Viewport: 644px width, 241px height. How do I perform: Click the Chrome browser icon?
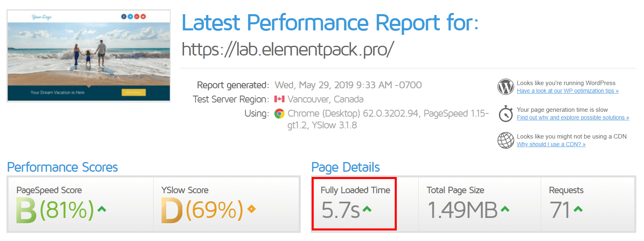pyautogui.click(x=279, y=114)
